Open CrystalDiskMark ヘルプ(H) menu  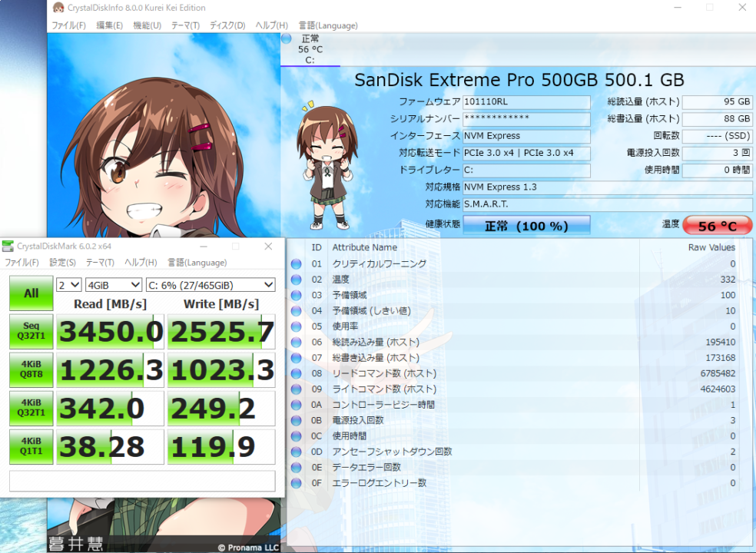(141, 262)
